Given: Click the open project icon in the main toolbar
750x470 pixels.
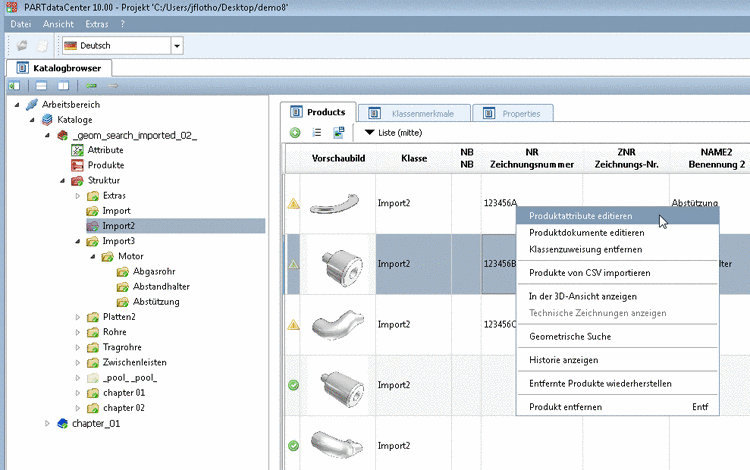Looking at the screenshot, I should coord(22,46).
